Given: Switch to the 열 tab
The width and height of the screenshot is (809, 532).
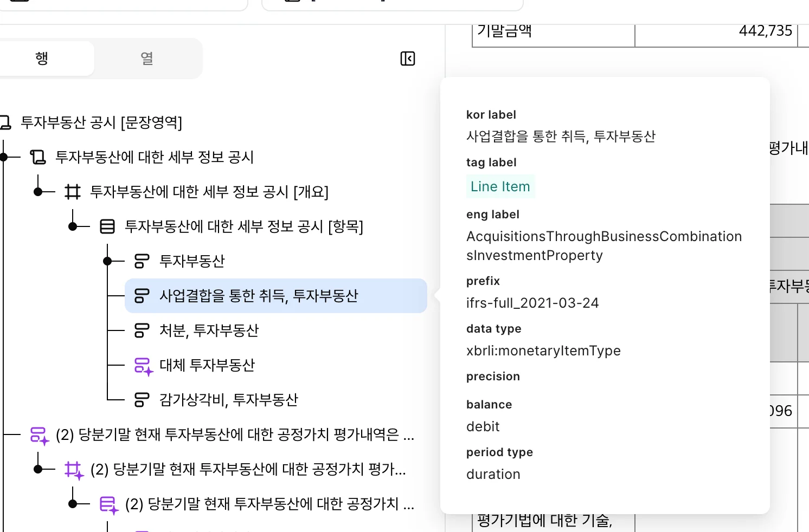Looking at the screenshot, I should 146,59.
